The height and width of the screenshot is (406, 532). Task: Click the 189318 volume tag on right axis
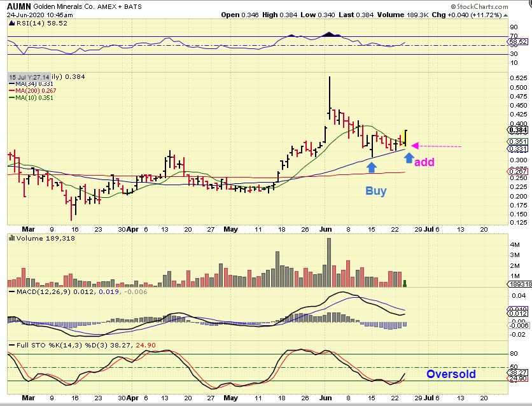pos(519,284)
